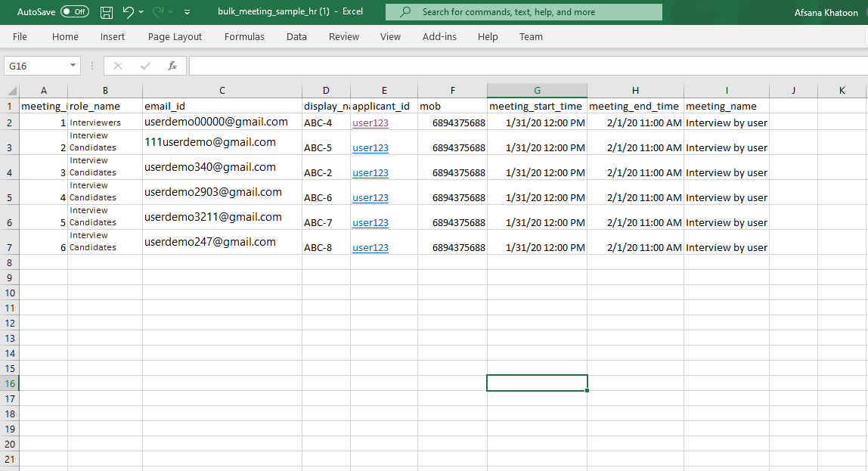Open the Insert ribbon tab
This screenshot has height=471, width=868.
pyautogui.click(x=113, y=36)
